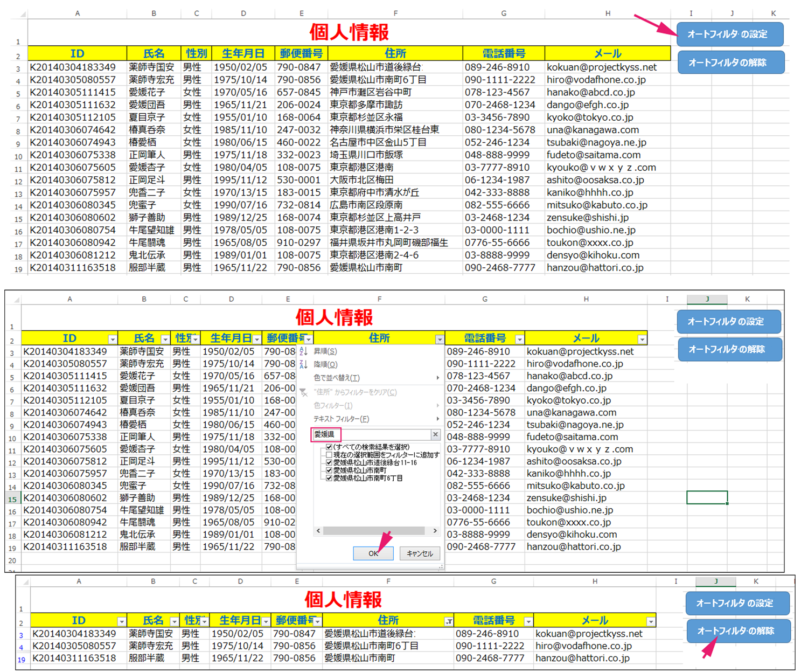Toggle 愛媛県松山市道後緑台11-16 checkbox
This screenshot has height=672, width=808.
click(x=329, y=462)
